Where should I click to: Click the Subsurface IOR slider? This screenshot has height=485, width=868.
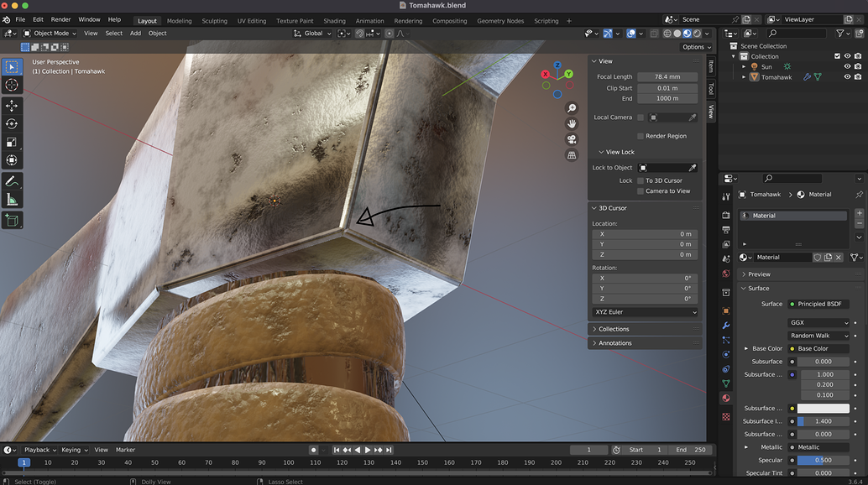(823, 421)
